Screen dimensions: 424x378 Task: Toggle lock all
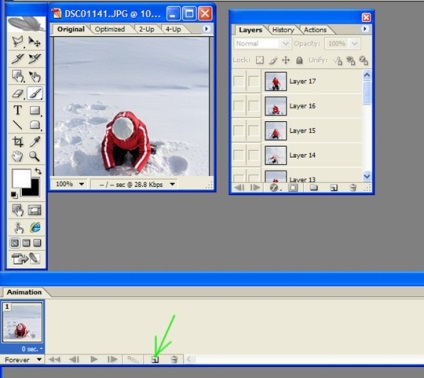coord(299,60)
